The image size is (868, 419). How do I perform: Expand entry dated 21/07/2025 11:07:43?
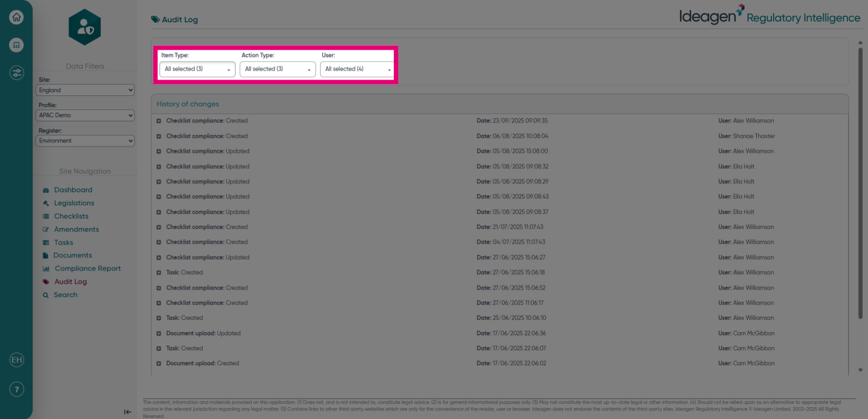[x=159, y=227]
